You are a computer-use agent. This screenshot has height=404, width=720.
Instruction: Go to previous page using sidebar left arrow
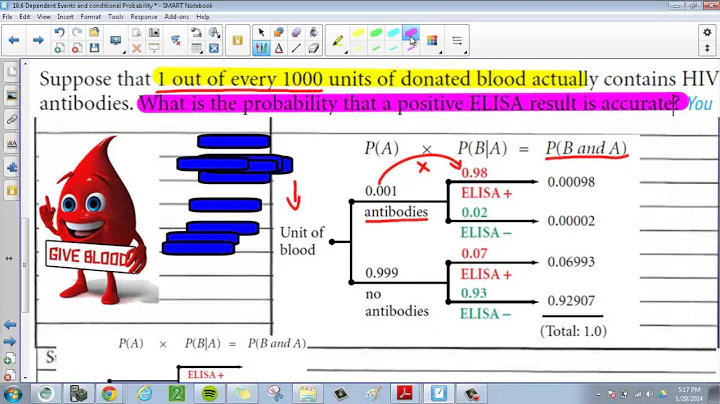10,325
